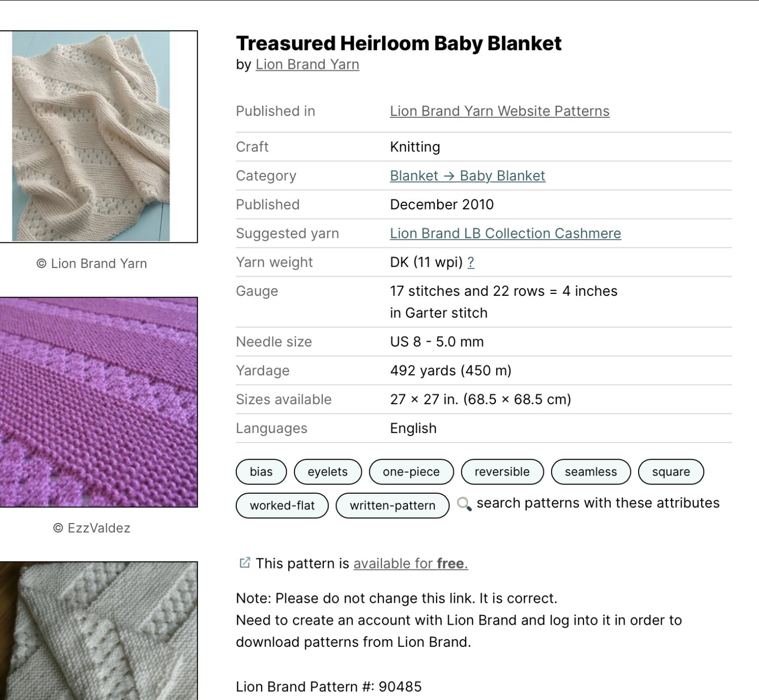759x700 pixels.
Task: Select the seamless attribute tag
Action: (x=591, y=472)
